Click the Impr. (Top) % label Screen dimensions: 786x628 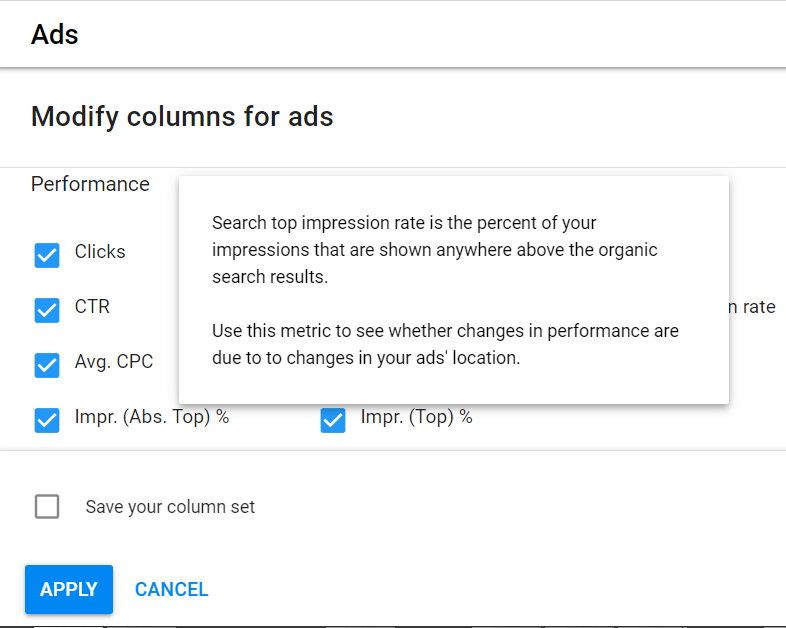[x=417, y=416]
